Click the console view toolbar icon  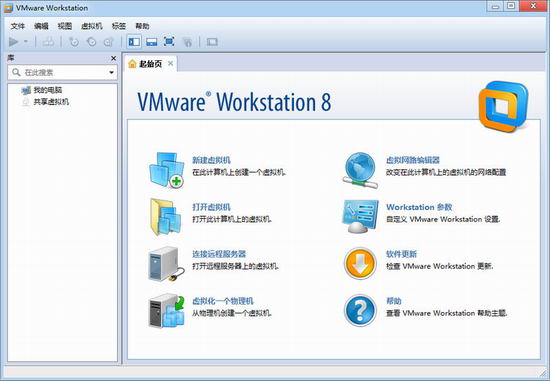click(212, 42)
